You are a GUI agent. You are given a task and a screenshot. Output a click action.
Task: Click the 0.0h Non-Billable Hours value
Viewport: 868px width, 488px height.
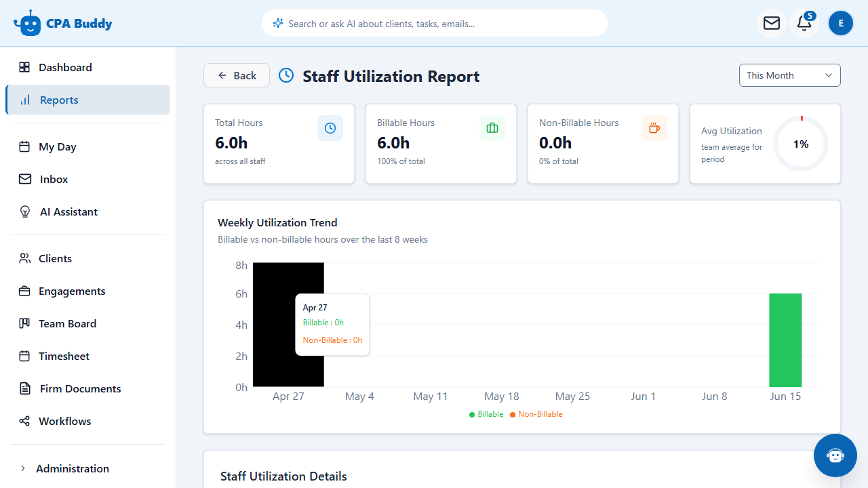point(555,143)
